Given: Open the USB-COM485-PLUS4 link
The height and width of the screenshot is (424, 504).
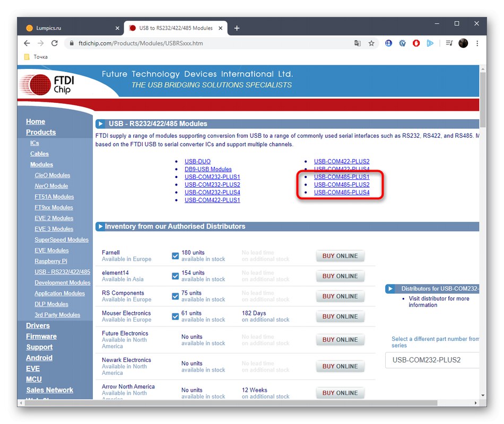Looking at the screenshot, I should (342, 192).
